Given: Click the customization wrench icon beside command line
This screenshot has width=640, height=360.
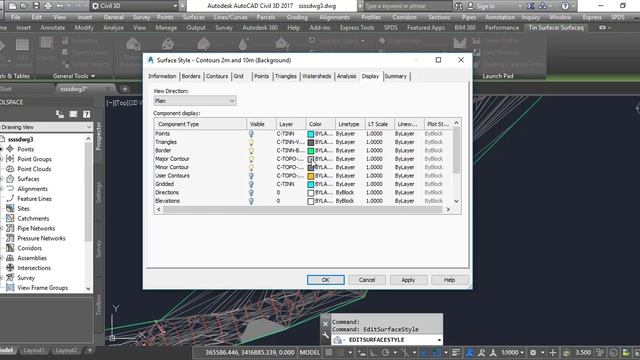Looking at the screenshot, I should pos(325,336).
